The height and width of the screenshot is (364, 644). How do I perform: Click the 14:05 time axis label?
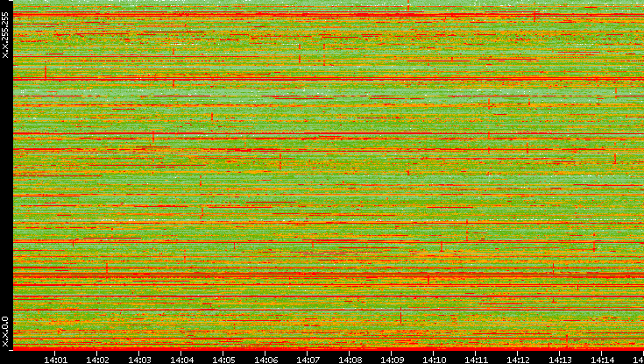click(x=223, y=360)
